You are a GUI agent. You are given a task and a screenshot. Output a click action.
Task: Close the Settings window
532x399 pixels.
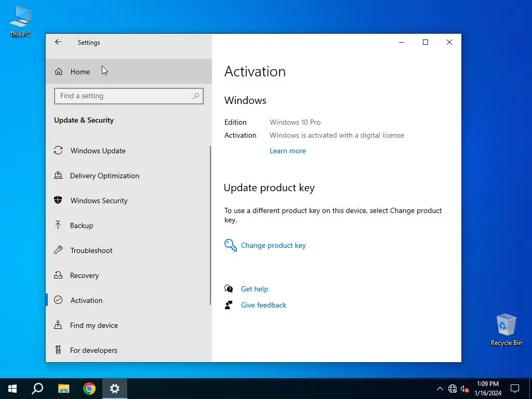[449, 42]
